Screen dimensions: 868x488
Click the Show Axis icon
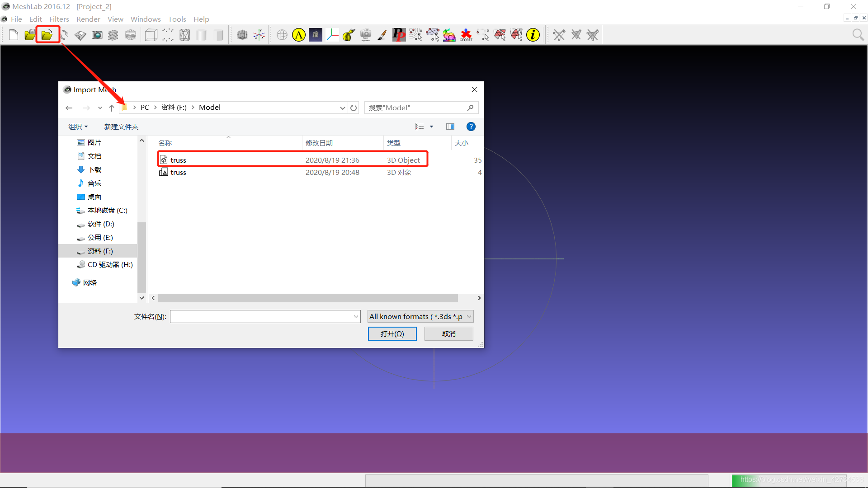259,35
